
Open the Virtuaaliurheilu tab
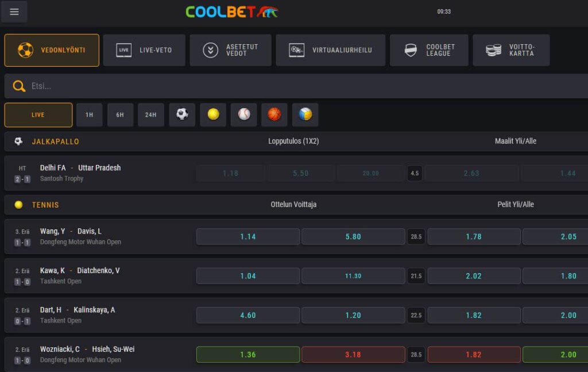pyautogui.click(x=331, y=50)
